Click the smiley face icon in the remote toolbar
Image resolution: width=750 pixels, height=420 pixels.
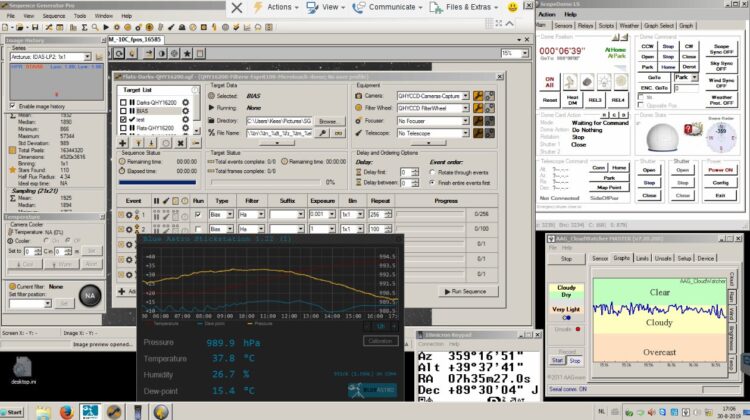(512, 7)
